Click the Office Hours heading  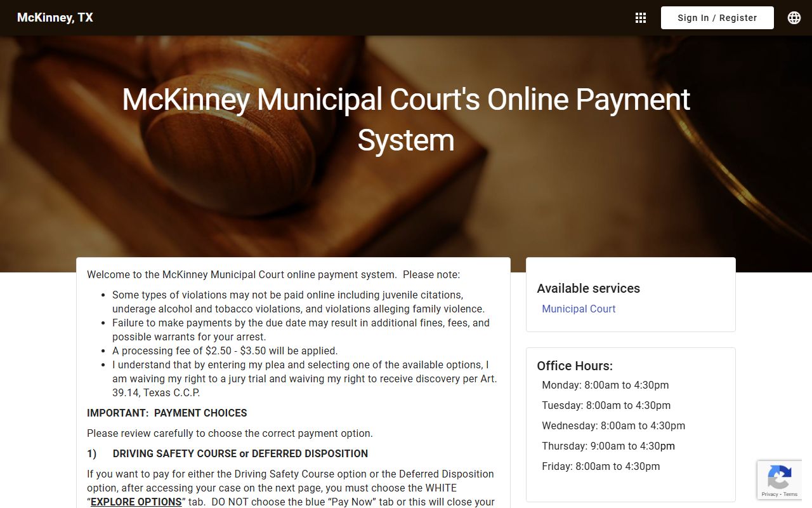[x=575, y=366]
